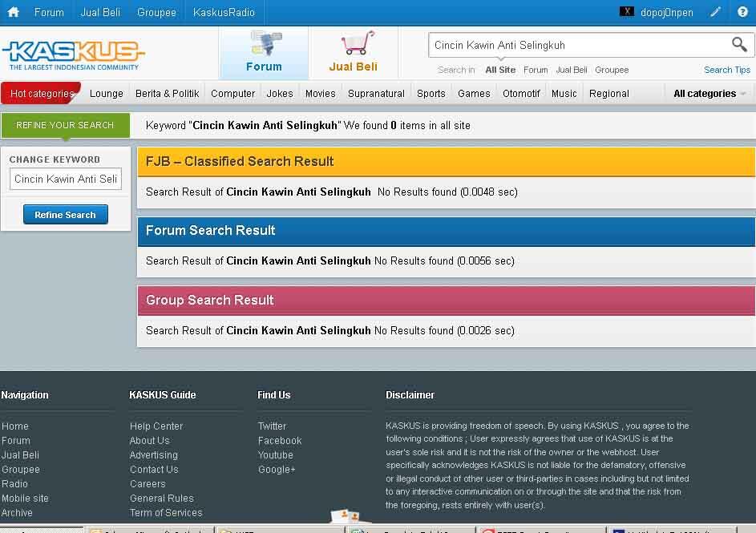756x533 pixels.
Task: Click the dopojOnpen user avatar
Action: pyautogui.click(x=627, y=11)
